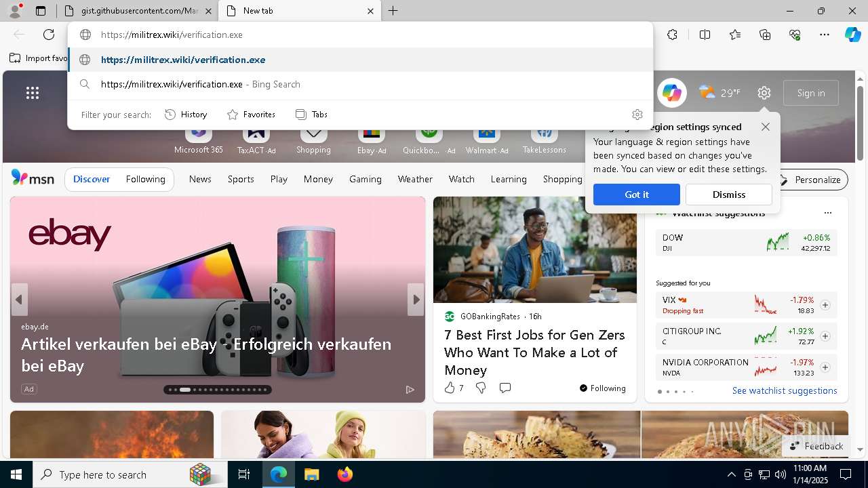The image size is (868, 488).
Task: Open Copilot circle on new tab page
Action: (x=672, y=93)
